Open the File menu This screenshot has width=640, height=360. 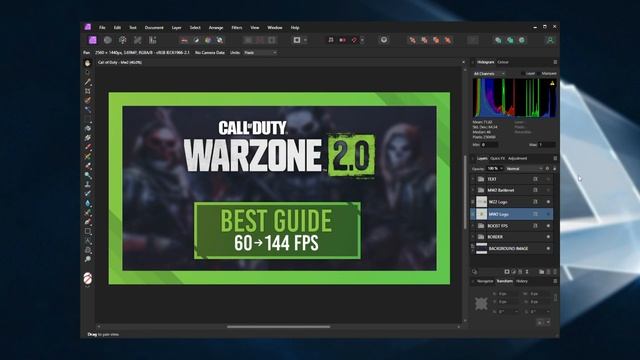point(102,28)
